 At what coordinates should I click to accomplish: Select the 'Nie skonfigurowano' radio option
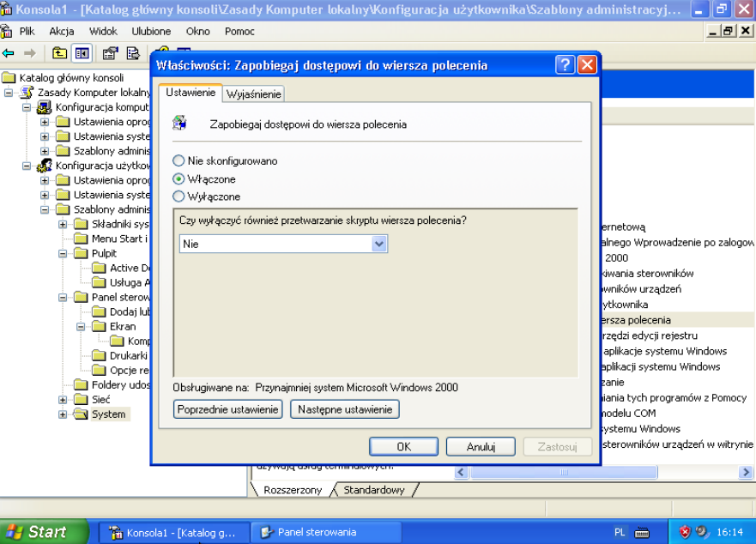coord(178,160)
